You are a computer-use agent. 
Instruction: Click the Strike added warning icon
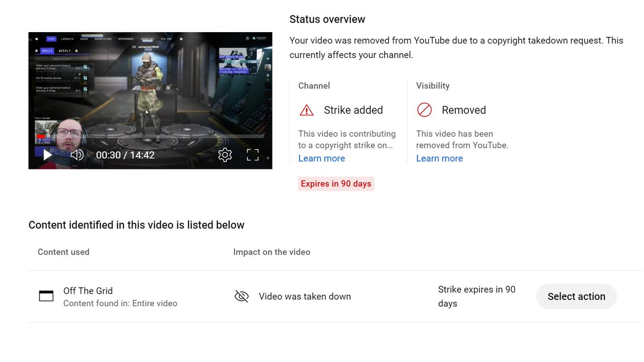(x=306, y=110)
